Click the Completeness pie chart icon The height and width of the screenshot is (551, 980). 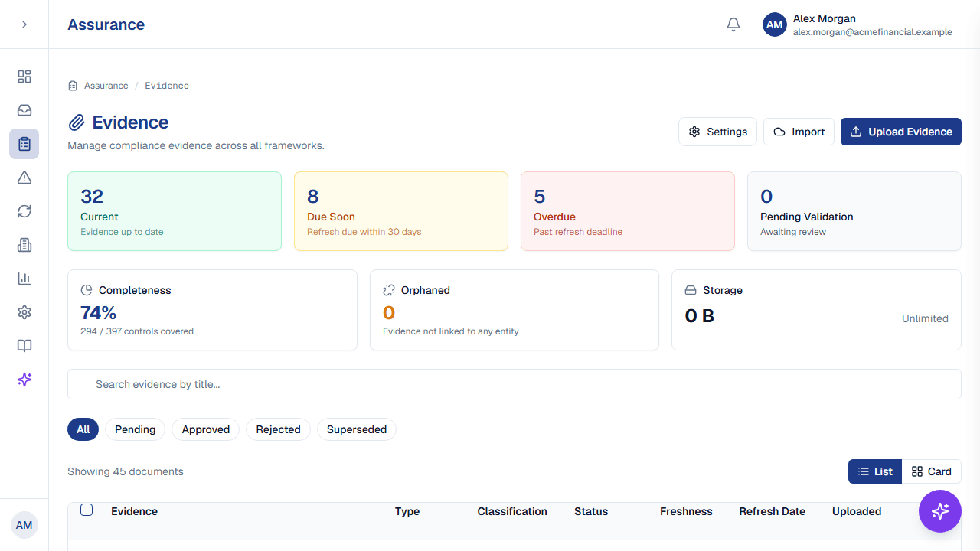87,290
